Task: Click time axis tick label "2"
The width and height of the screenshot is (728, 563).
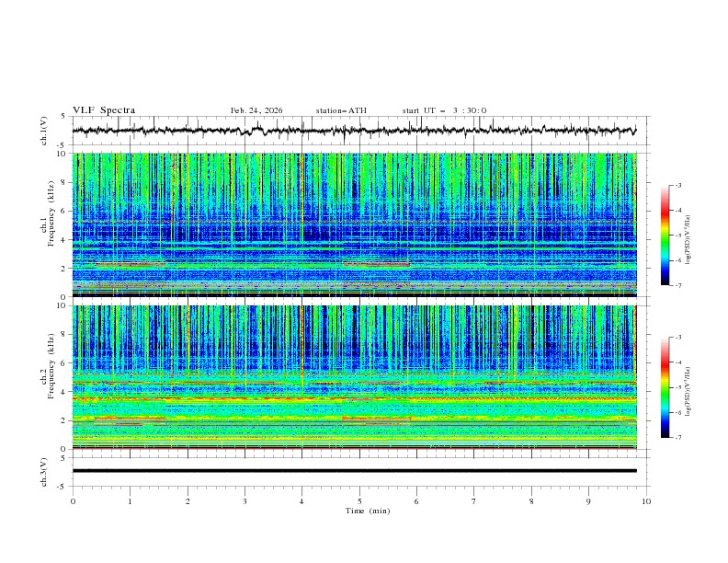Action: pyautogui.click(x=188, y=501)
